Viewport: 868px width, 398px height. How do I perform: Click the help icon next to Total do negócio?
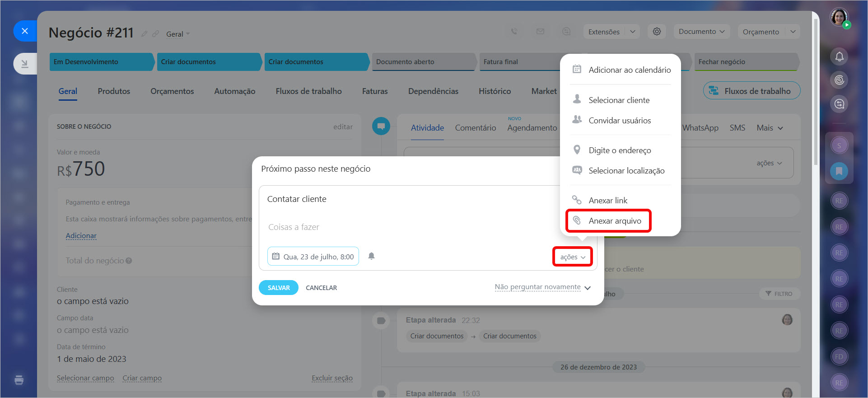click(x=129, y=261)
